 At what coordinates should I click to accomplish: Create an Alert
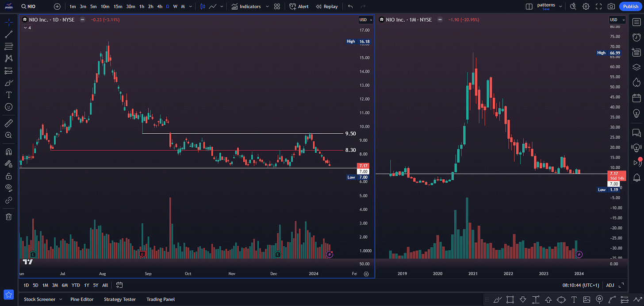299,6
